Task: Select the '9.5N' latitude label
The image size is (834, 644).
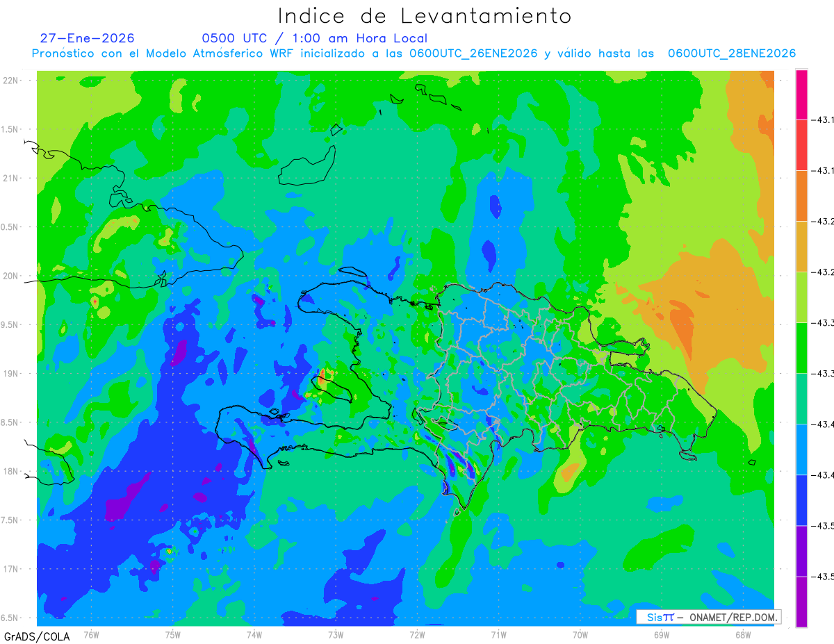Action: [10, 324]
